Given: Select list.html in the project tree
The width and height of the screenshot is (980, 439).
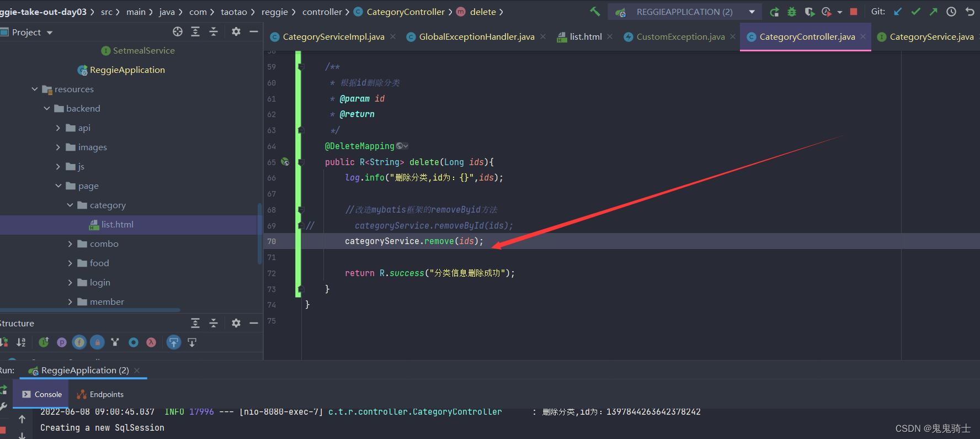Looking at the screenshot, I should pos(117,224).
